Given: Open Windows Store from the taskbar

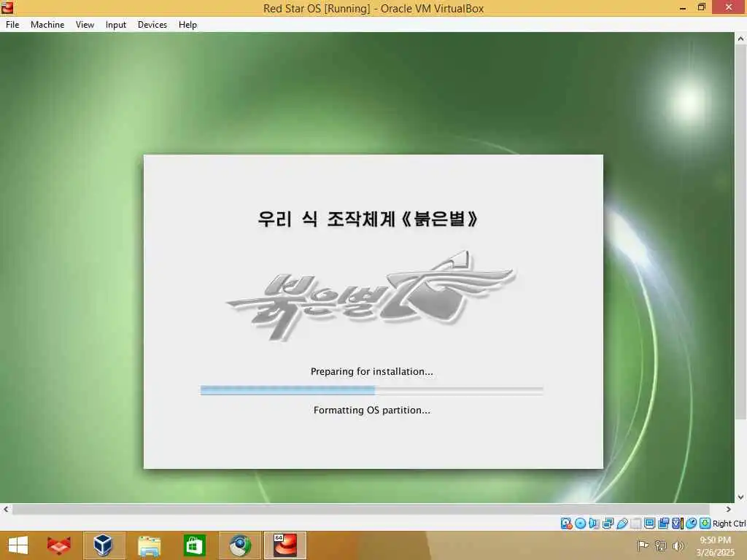Looking at the screenshot, I should [194, 545].
